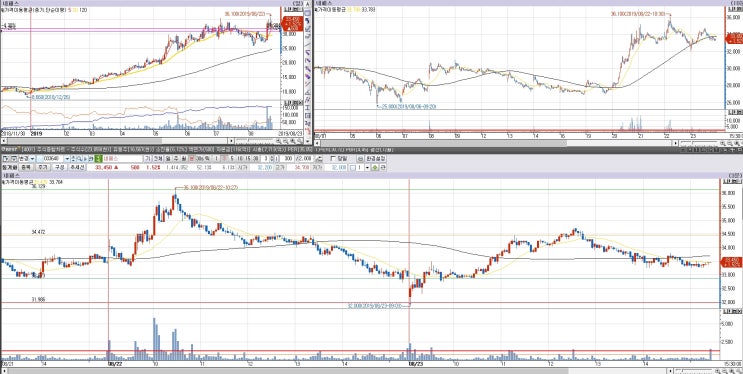Select the 주 (weekly) period button

176,158
